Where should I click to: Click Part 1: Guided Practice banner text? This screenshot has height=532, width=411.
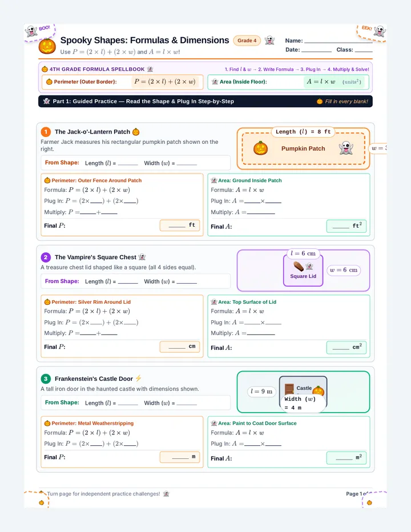pyautogui.click(x=143, y=101)
